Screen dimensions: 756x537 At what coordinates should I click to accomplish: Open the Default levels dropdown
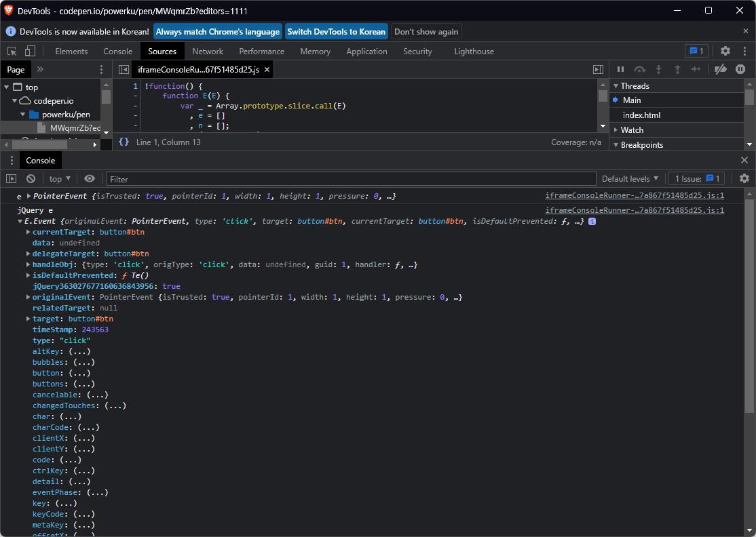(630, 179)
